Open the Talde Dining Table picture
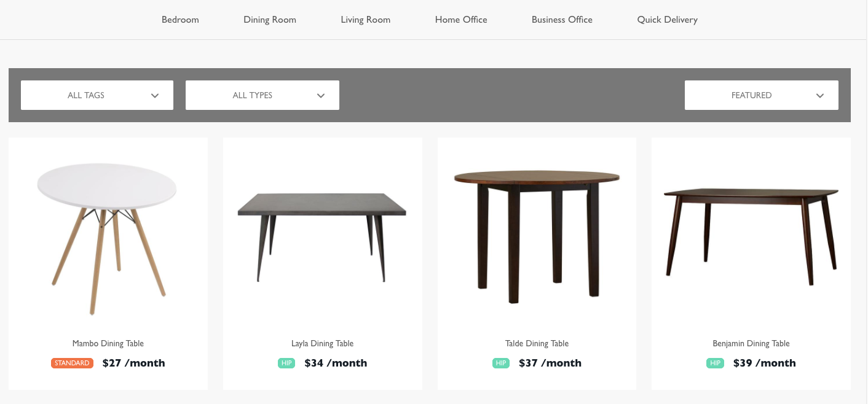Screen dimensions: 868x404 pyautogui.click(x=537, y=233)
